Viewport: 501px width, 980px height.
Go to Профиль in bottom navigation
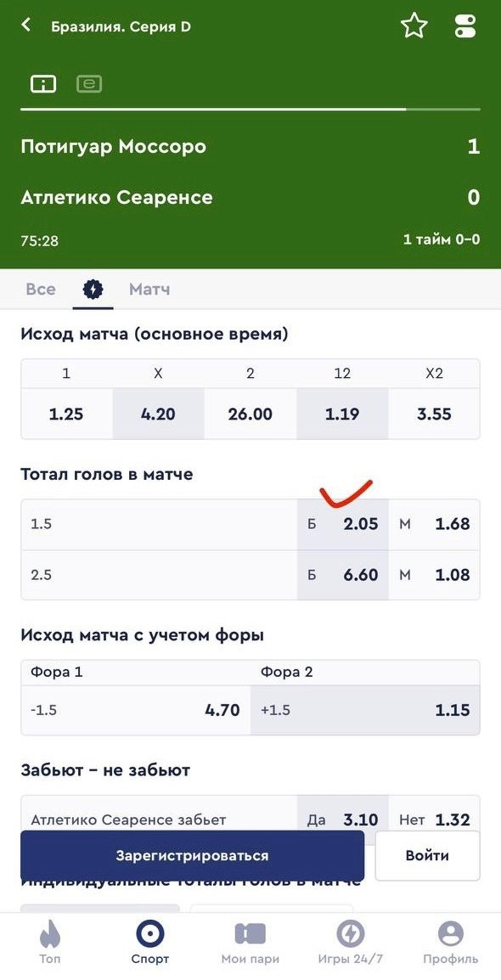[x=450, y=943]
